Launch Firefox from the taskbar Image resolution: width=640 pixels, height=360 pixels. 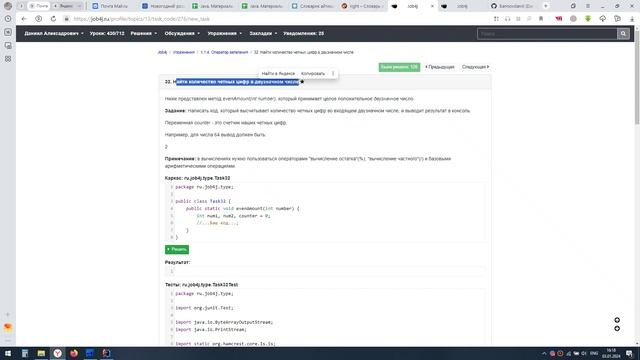point(74,353)
